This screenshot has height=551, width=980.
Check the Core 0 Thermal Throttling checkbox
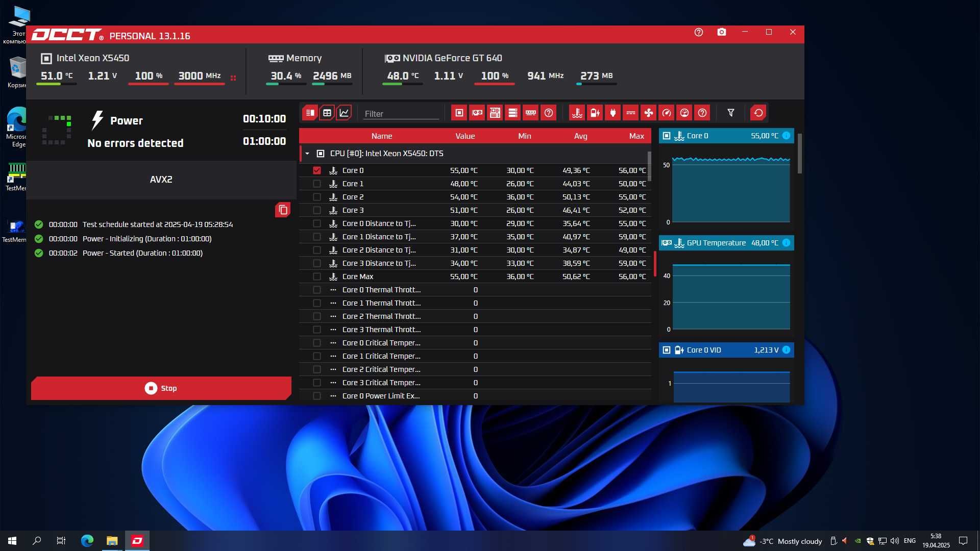click(x=317, y=290)
